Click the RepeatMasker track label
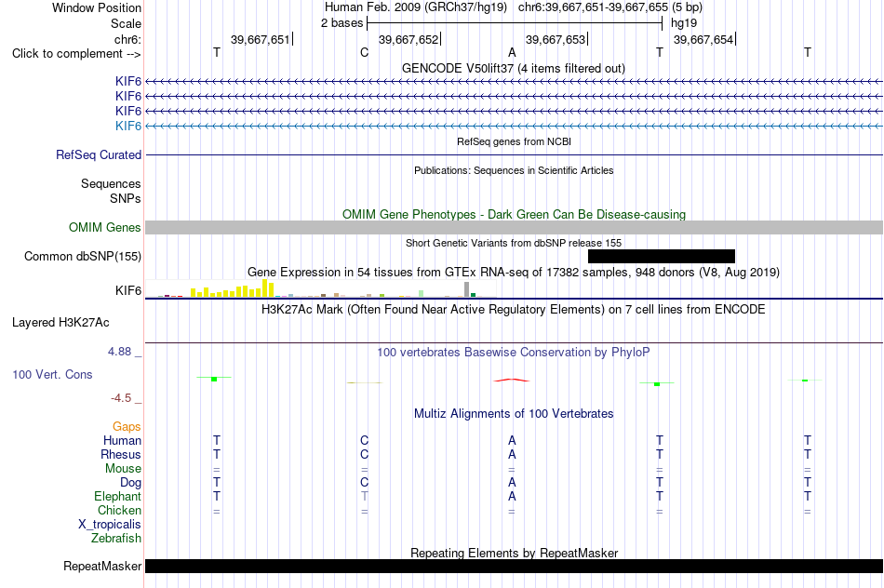884x588 pixels. [x=102, y=566]
